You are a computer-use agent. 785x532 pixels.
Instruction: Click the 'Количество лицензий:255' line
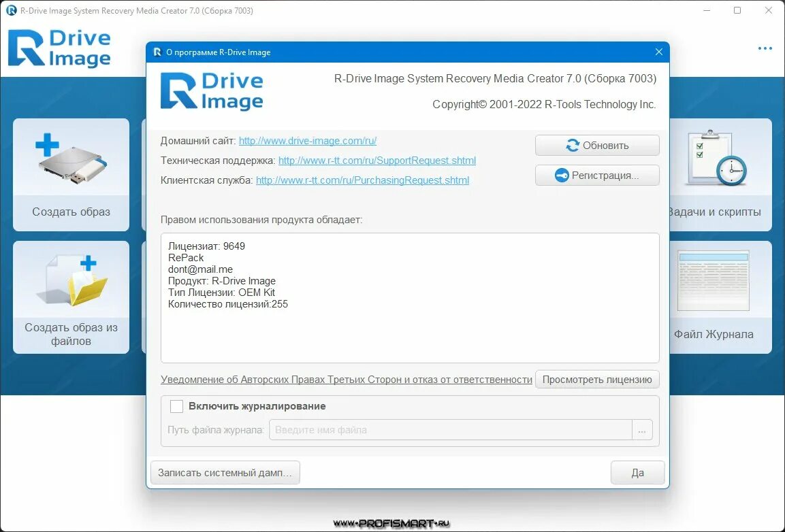coord(228,304)
